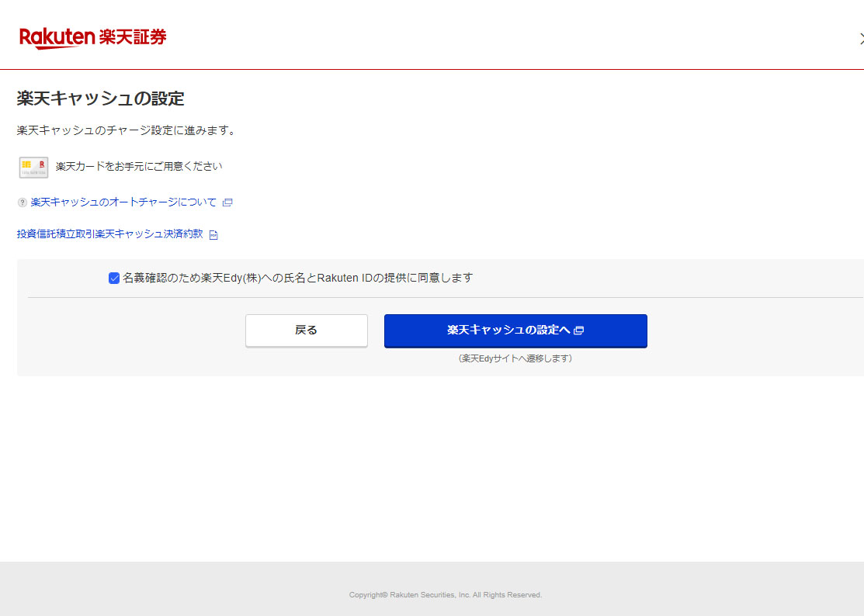Click the 楽天キャッシュの設定 page heading
864x616 pixels.
click(100, 99)
